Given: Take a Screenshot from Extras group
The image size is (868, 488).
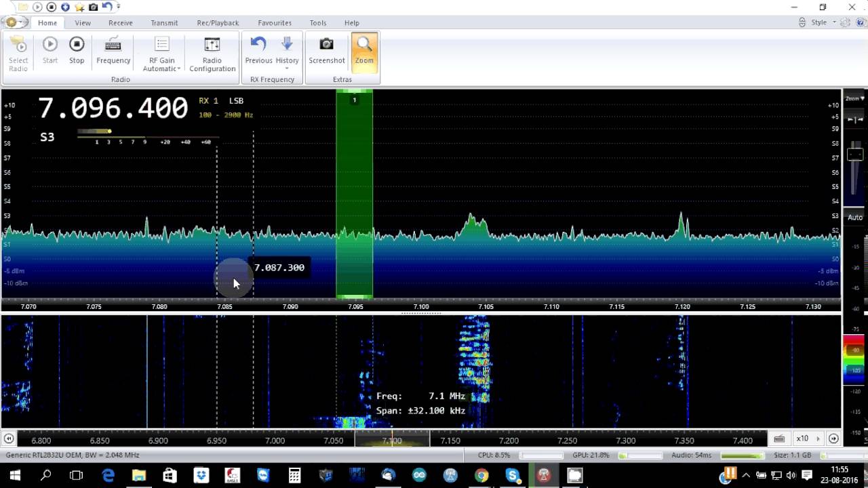Looking at the screenshot, I should coord(327,51).
